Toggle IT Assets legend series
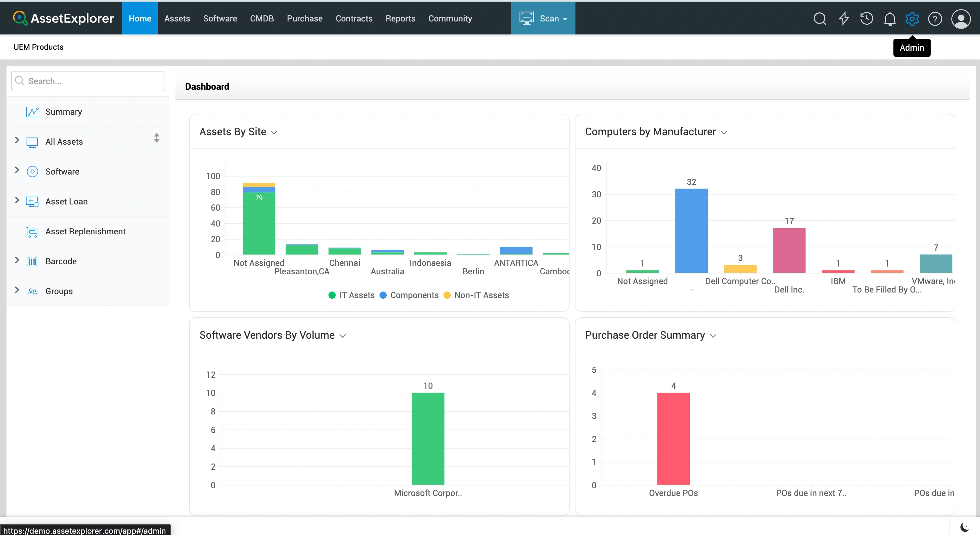The image size is (980, 535). 351,295
